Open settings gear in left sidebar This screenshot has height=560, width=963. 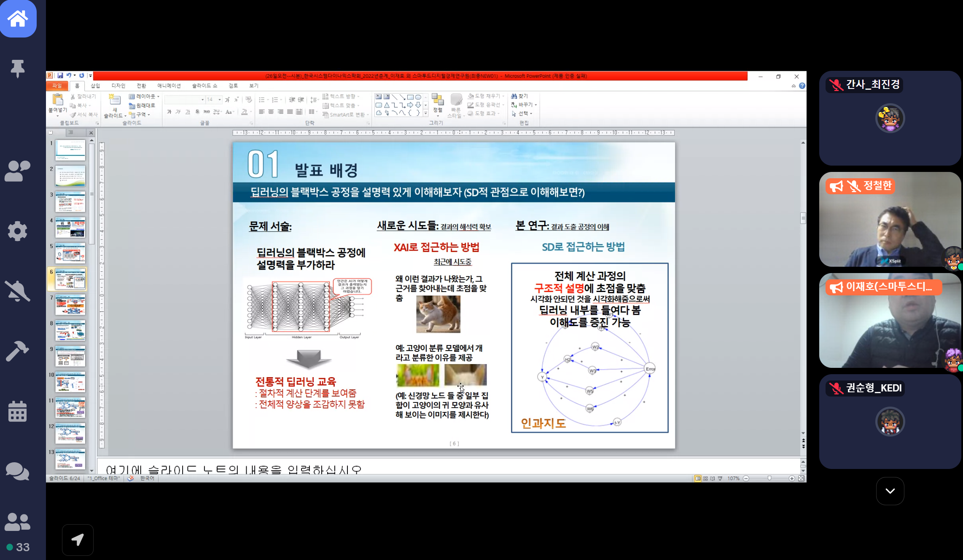pos(17,231)
